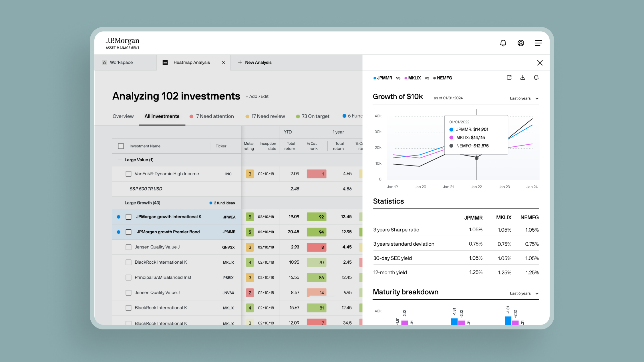
Task: Click the share/export icon in comparison panel
Action: (509, 77)
